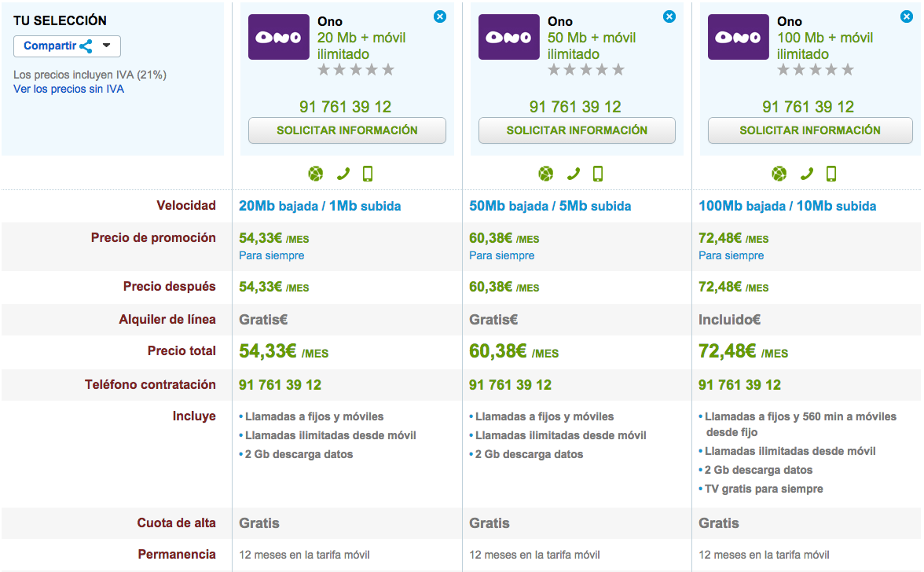The height and width of the screenshot is (572, 924).
Task: Click 'Para siempre' under the 54,33€ promotion price
Action: [272, 255]
